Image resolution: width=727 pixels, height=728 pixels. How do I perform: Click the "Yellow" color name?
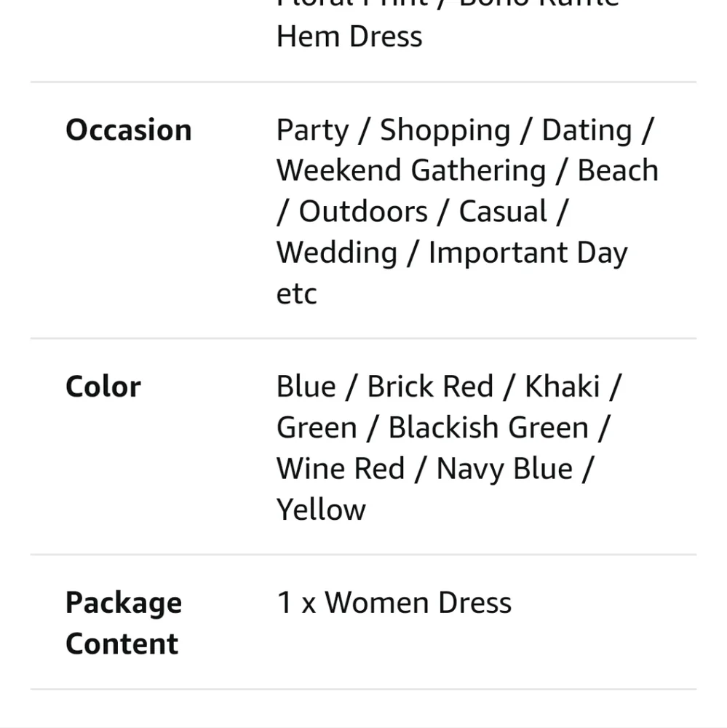[x=321, y=509]
